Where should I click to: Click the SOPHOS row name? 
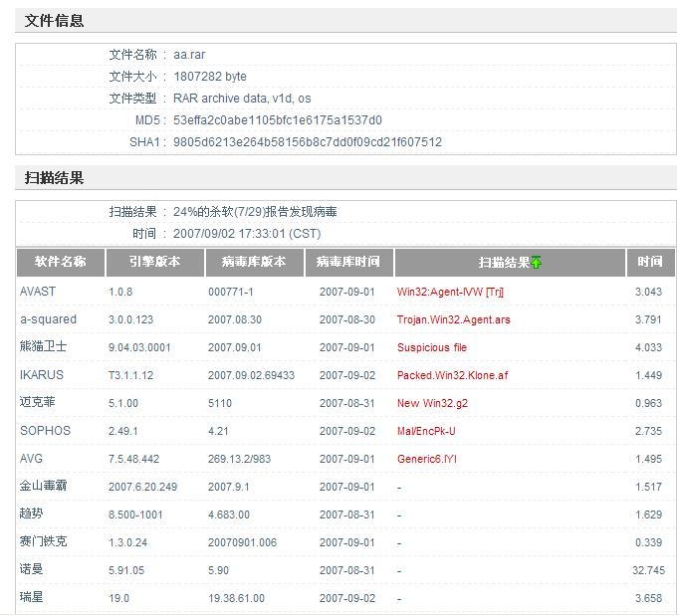[x=45, y=431]
